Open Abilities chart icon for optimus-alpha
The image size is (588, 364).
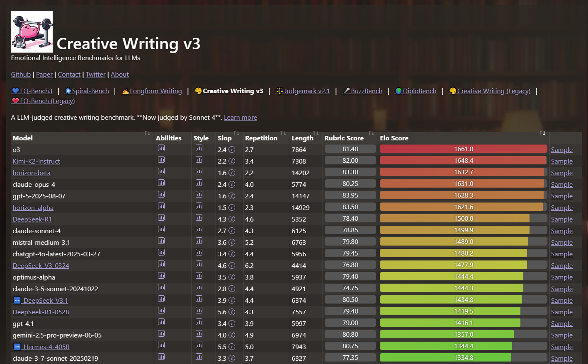coord(161,276)
